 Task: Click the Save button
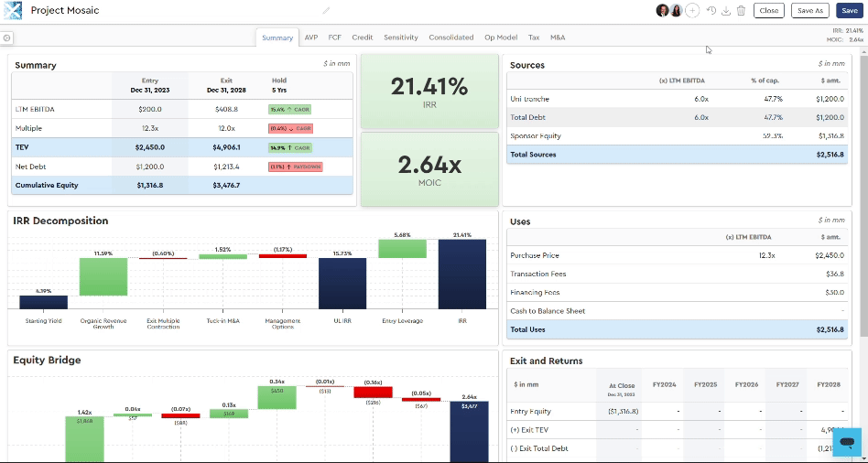click(849, 11)
